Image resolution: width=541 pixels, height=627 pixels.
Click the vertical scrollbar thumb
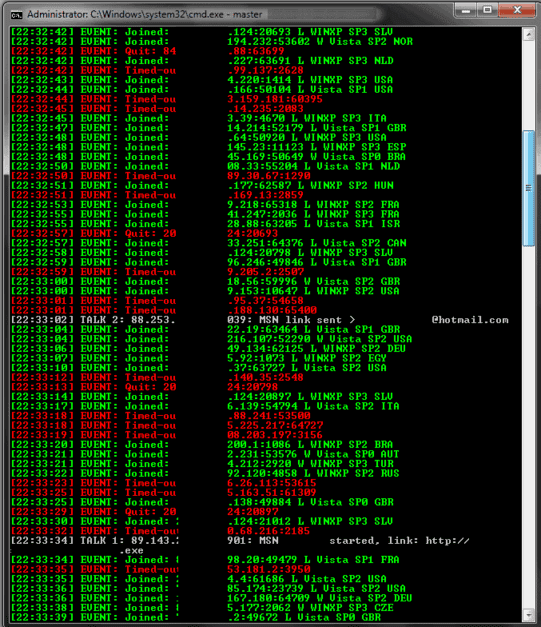point(529,188)
